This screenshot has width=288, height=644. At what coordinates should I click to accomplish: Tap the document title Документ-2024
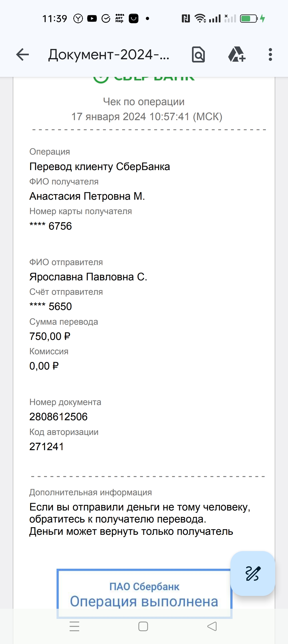[109, 55]
